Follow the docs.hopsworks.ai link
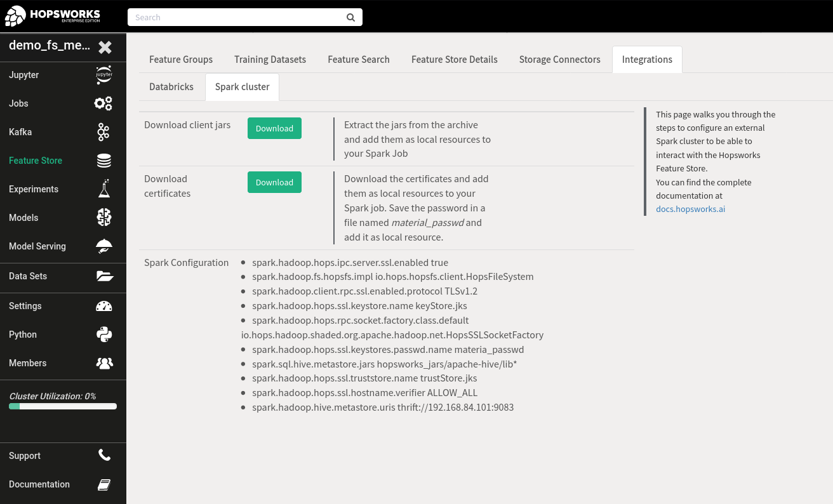 tap(690, 209)
